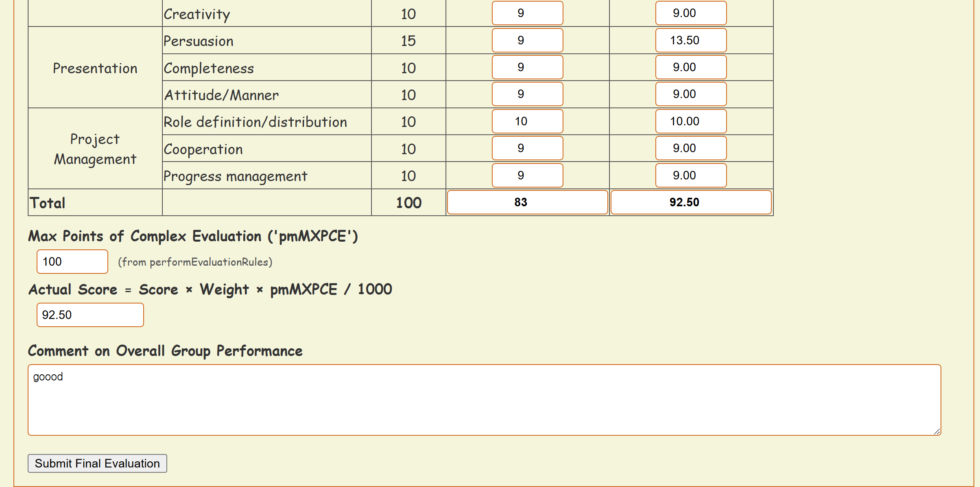Select the Progress management actual score field
The image size is (980, 487).
690,175
